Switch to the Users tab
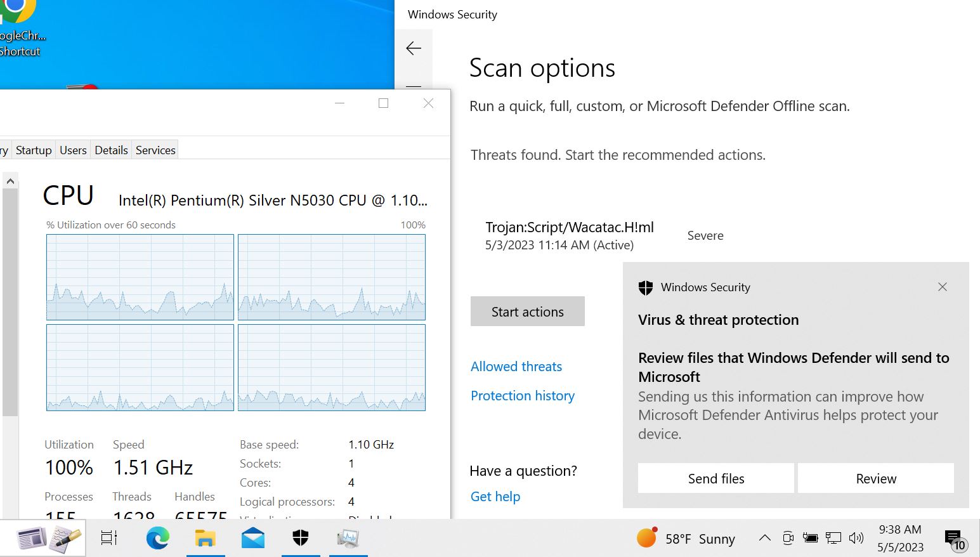Image resolution: width=980 pixels, height=557 pixels. [73, 150]
